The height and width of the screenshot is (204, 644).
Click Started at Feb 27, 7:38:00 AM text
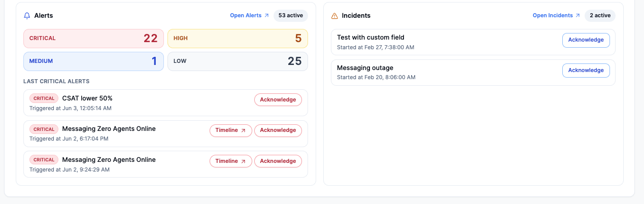coord(376,47)
